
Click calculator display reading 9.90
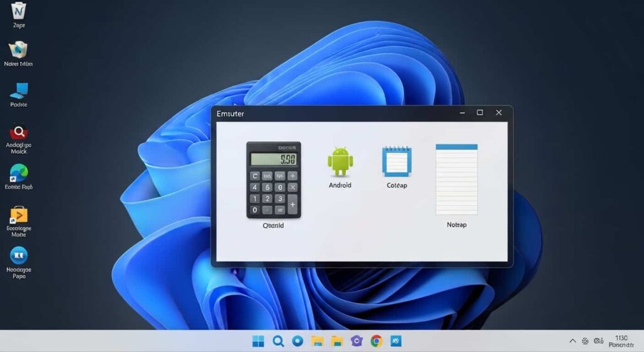pyautogui.click(x=274, y=159)
